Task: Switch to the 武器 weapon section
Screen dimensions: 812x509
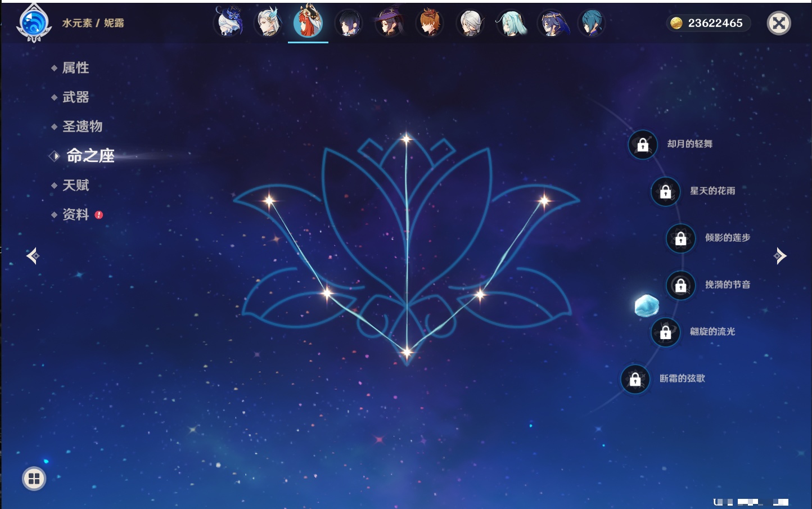Action: [75, 97]
